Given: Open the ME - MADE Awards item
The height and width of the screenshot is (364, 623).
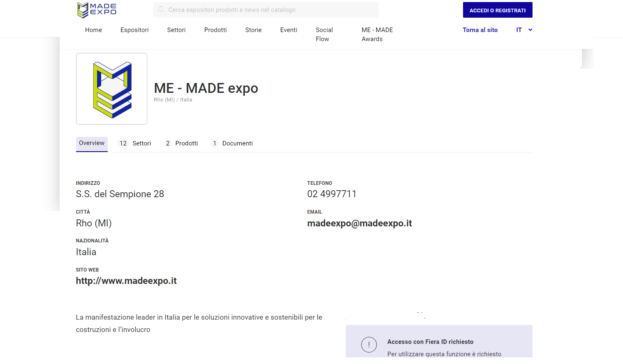Looking at the screenshot, I should (x=377, y=35).
